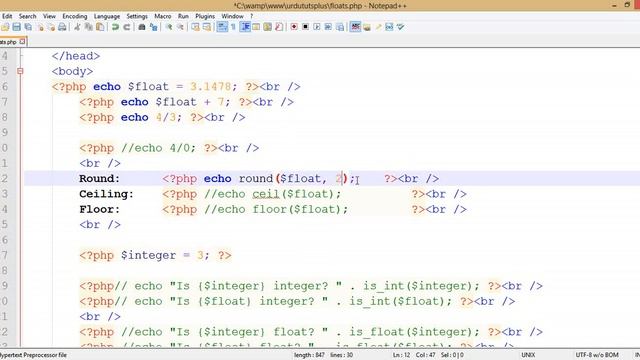
Task: Click the icon left of the green checkmark
Action: [x=389, y=27]
